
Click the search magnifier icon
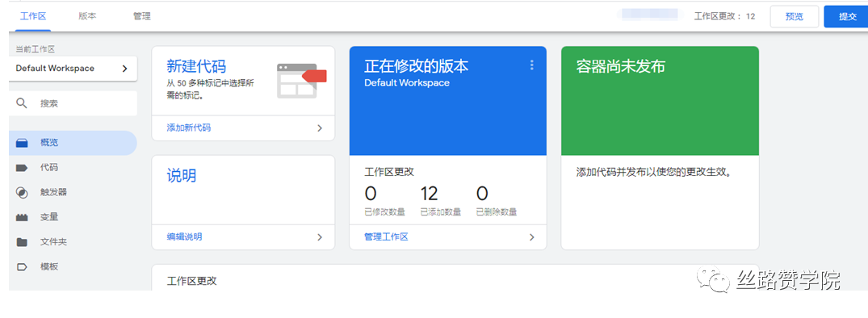(22, 103)
